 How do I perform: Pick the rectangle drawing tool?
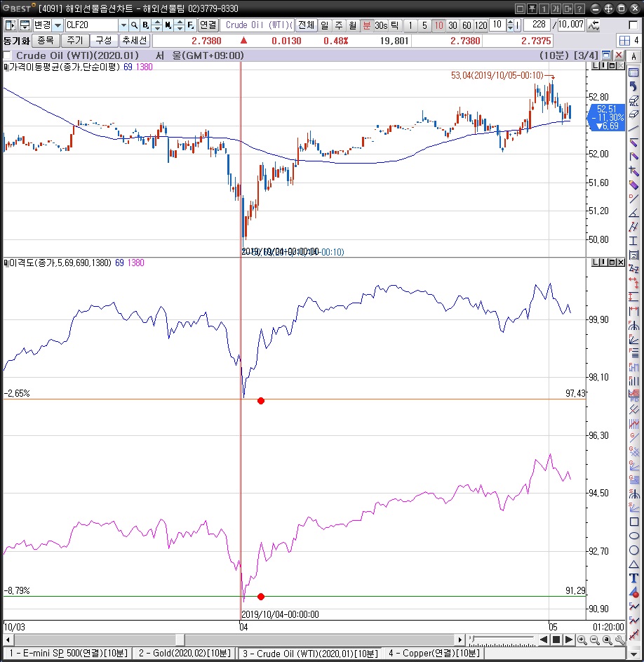click(633, 522)
